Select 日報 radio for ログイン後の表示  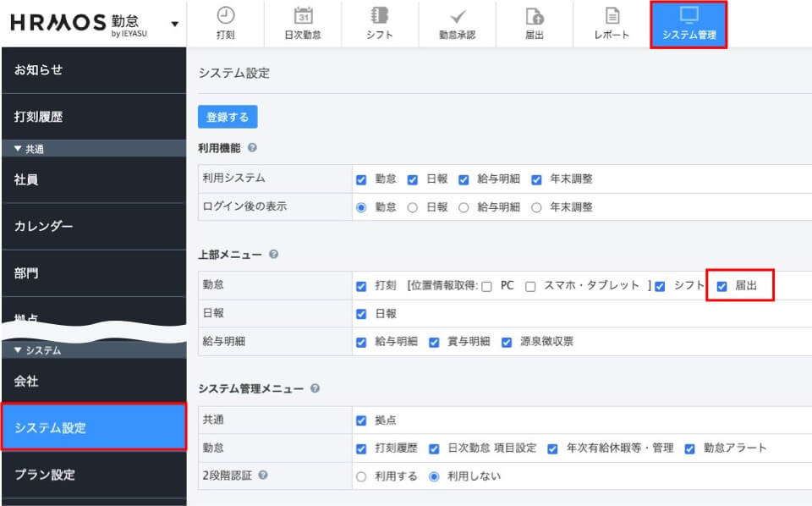(x=413, y=206)
